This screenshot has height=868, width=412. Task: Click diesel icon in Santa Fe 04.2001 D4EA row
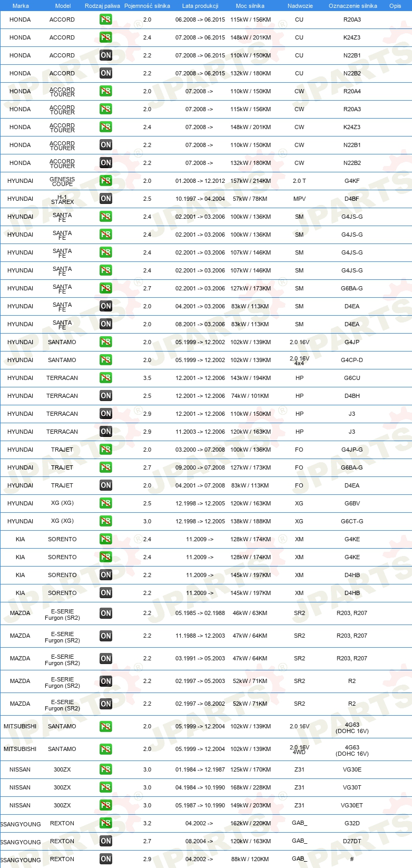pos(105,306)
